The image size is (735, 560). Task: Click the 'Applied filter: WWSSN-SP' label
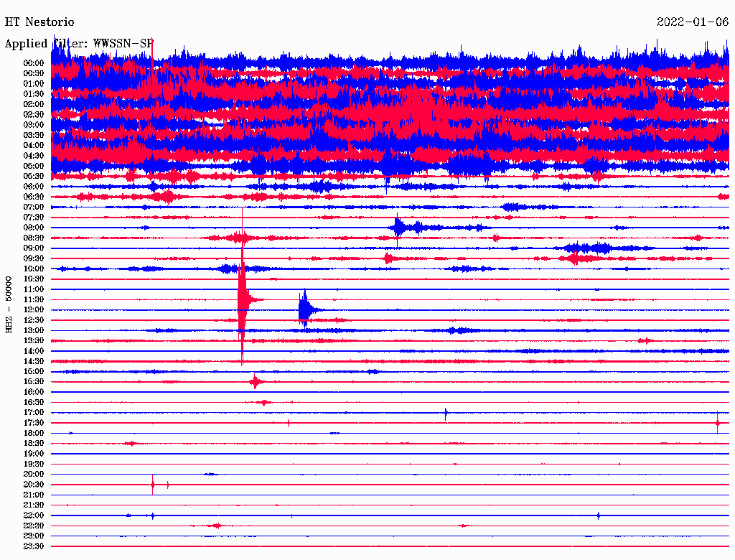click(79, 44)
